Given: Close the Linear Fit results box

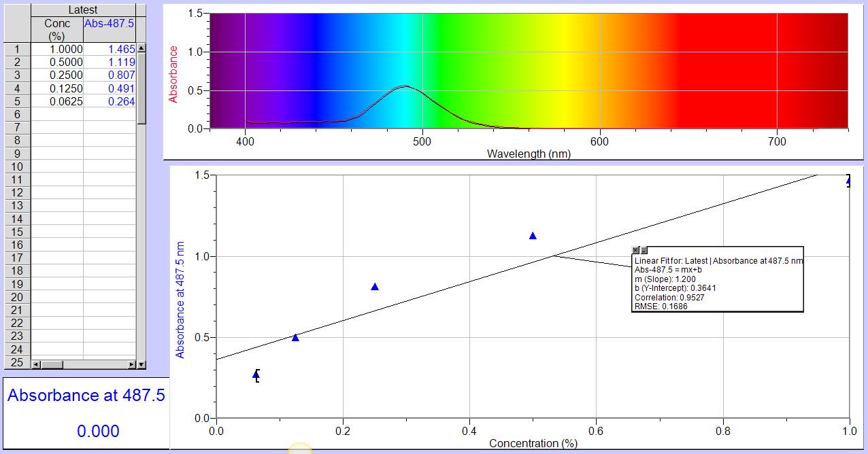Looking at the screenshot, I should (x=634, y=250).
